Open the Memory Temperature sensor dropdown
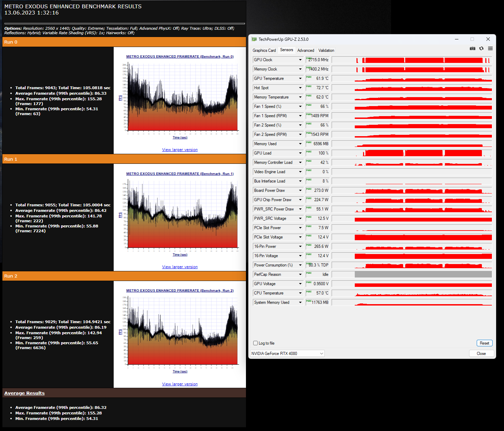 300,97
